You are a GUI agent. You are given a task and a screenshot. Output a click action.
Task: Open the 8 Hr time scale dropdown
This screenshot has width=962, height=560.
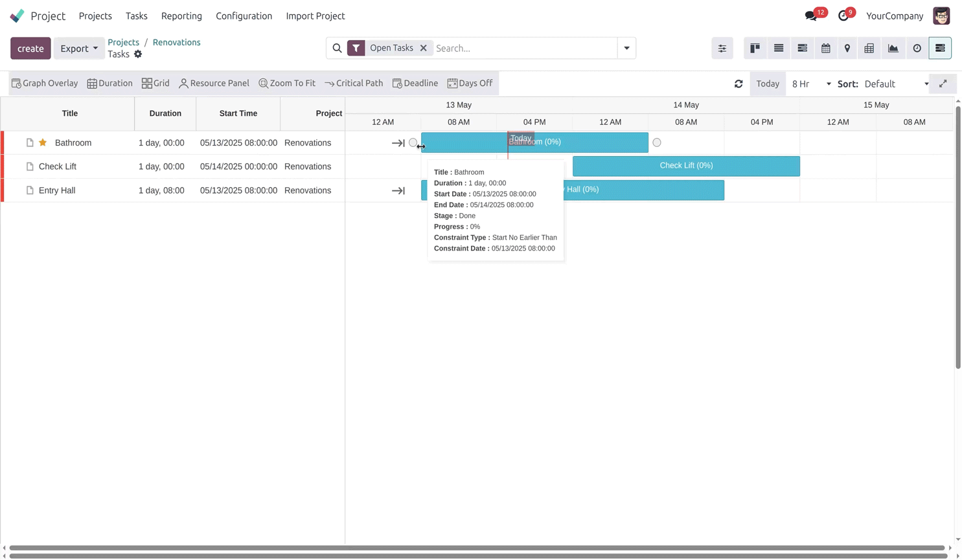pyautogui.click(x=811, y=84)
